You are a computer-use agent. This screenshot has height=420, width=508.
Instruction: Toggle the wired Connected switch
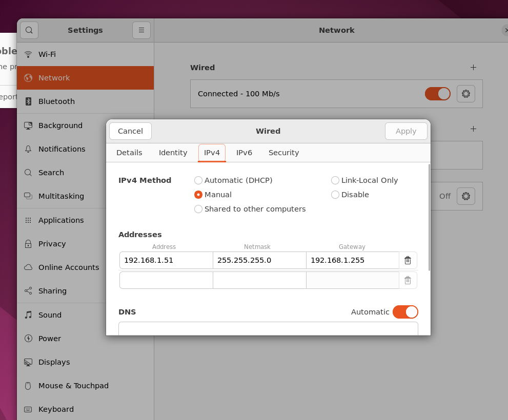pos(438,94)
